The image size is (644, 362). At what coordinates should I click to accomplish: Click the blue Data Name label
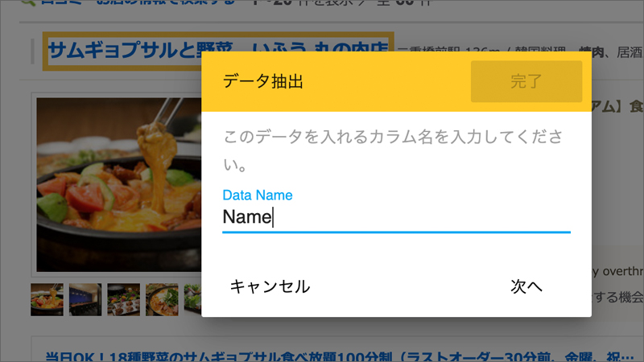258,195
